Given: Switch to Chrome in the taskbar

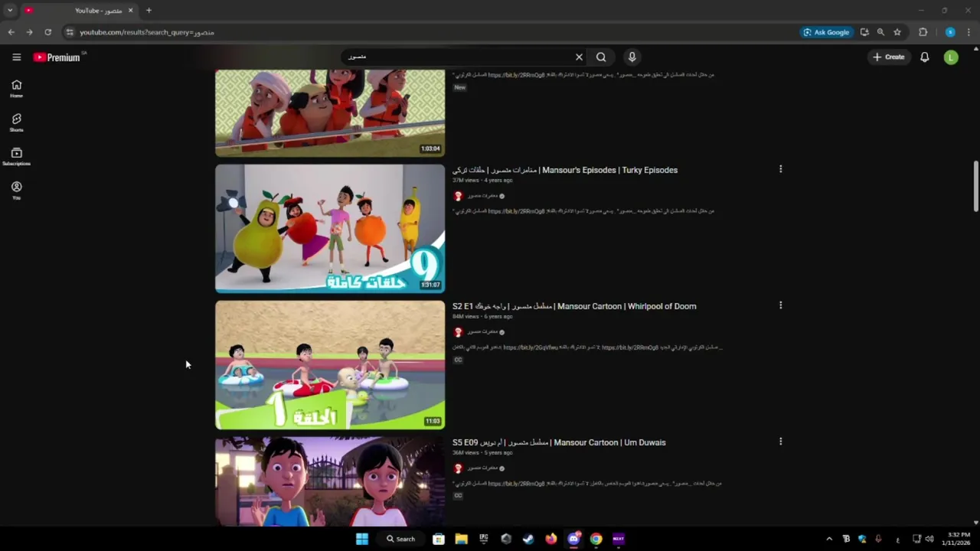Looking at the screenshot, I should [596, 539].
